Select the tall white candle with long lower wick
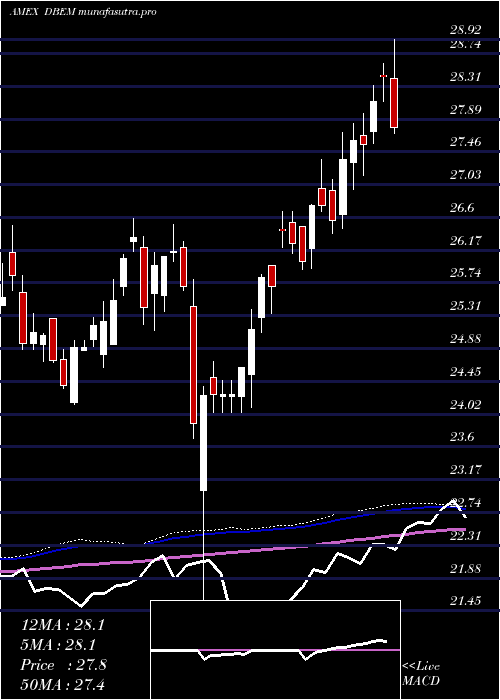 (x=204, y=443)
